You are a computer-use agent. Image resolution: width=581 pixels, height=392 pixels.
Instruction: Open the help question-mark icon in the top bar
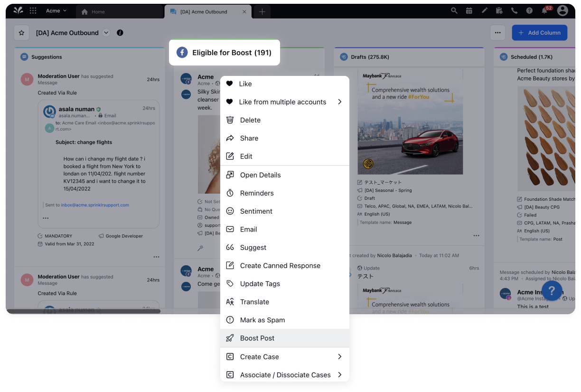click(529, 10)
